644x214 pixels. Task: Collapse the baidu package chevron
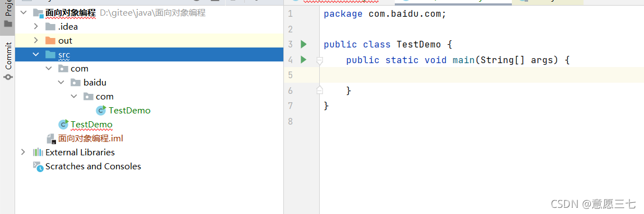tap(61, 82)
